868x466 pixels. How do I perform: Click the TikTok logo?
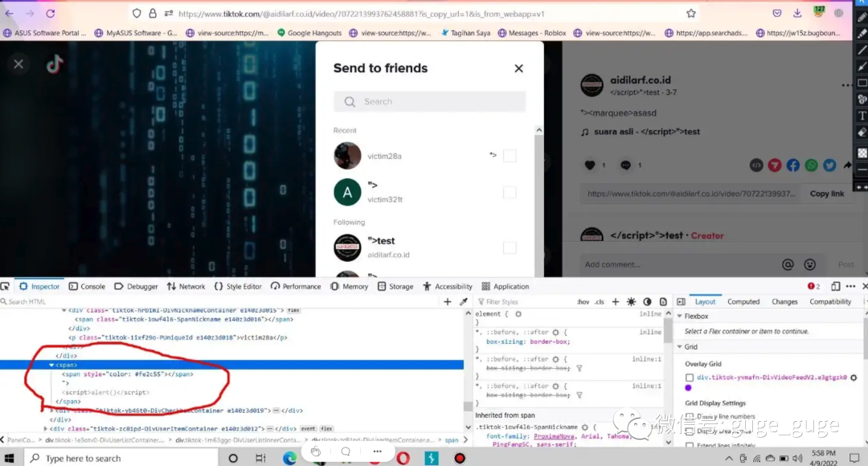pyautogui.click(x=55, y=64)
